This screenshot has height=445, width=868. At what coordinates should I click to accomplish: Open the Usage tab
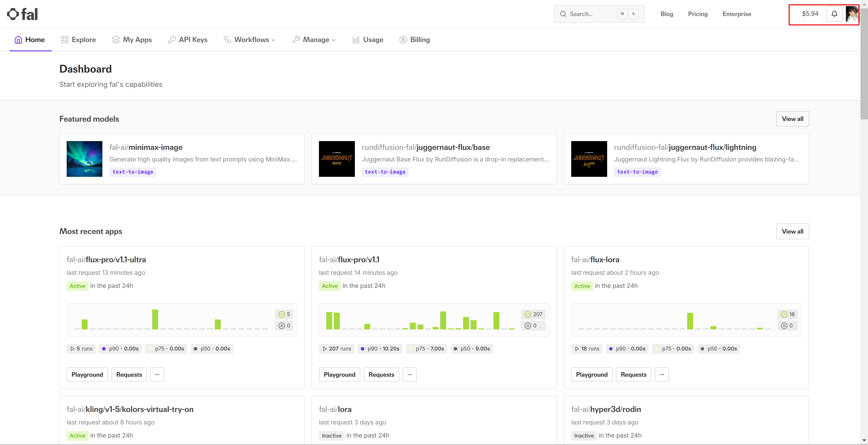[368, 40]
